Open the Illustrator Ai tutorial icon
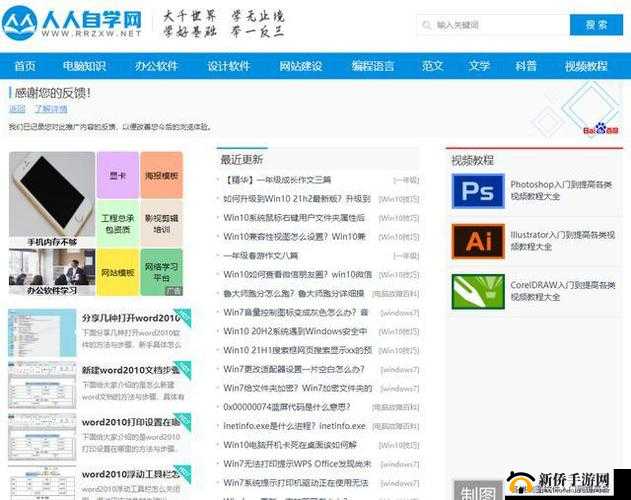Screen dimensions: 631x500 [x=478, y=241]
